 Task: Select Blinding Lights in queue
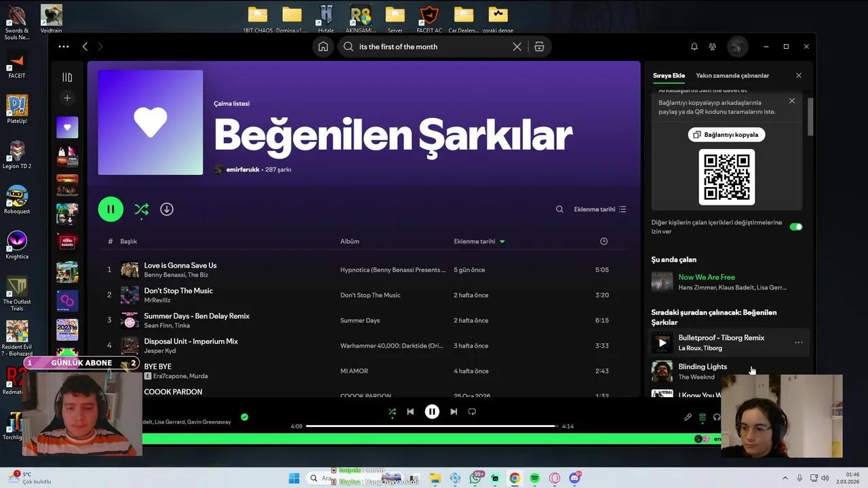coord(703,367)
